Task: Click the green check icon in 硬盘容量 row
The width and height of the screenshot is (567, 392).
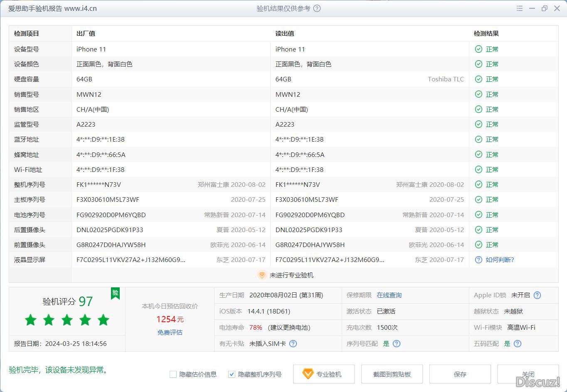Action: [x=478, y=79]
